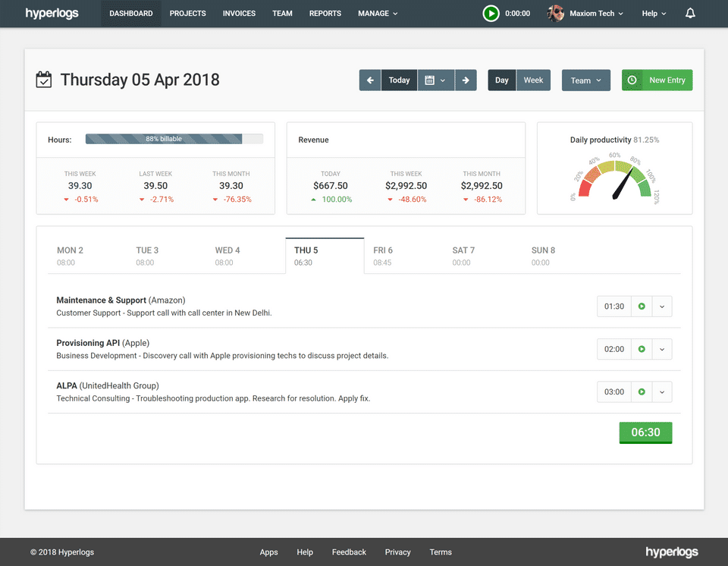Open the calendar date picker
This screenshot has width=728, height=566.
tap(435, 80)
